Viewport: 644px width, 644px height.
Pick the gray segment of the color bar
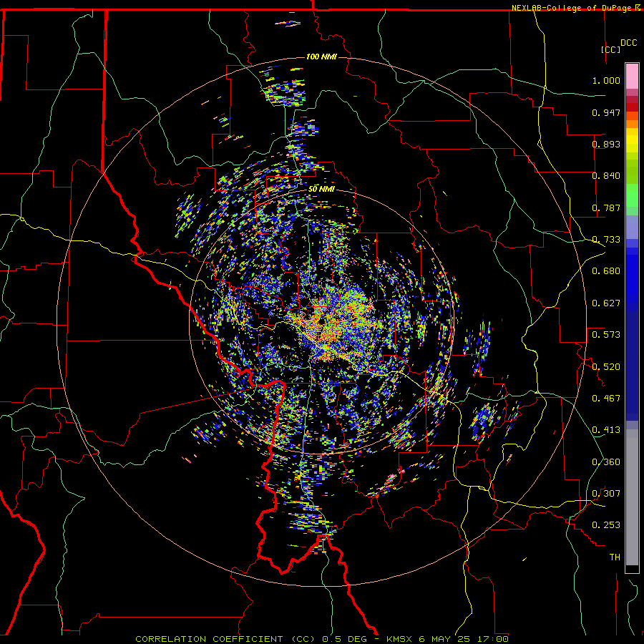click(x=632, y=497)
